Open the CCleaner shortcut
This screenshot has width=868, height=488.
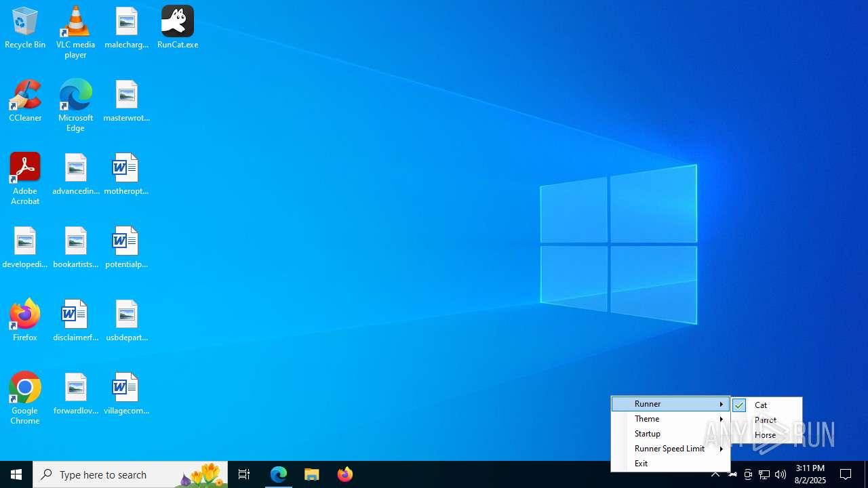pos(25,102)
